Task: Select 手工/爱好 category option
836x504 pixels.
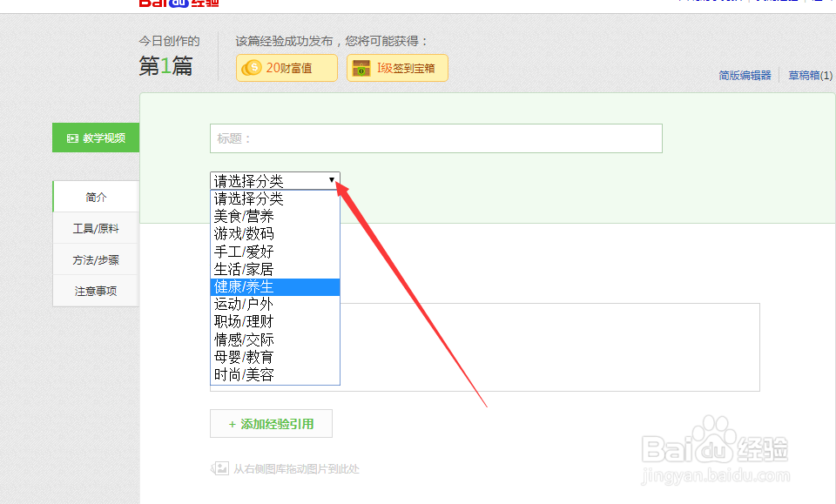Action: (x=275, y=252)
